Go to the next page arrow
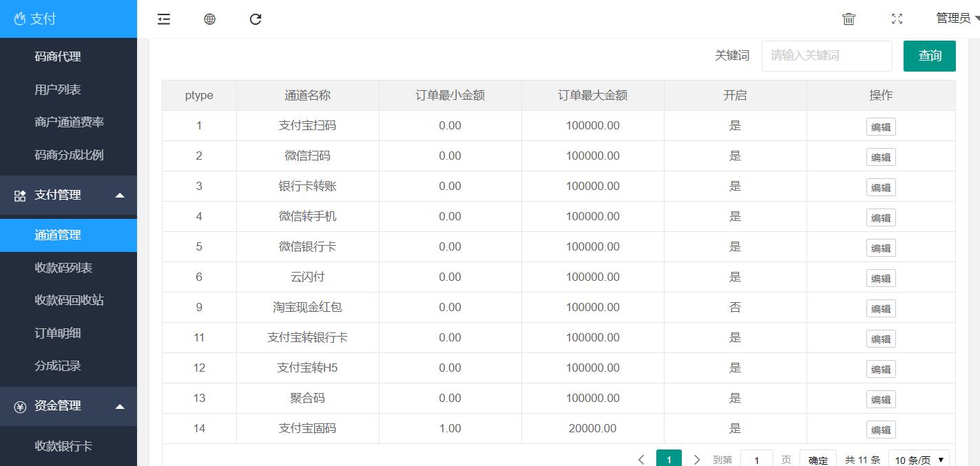The image size is (980, 466). [x=697, y=459]
